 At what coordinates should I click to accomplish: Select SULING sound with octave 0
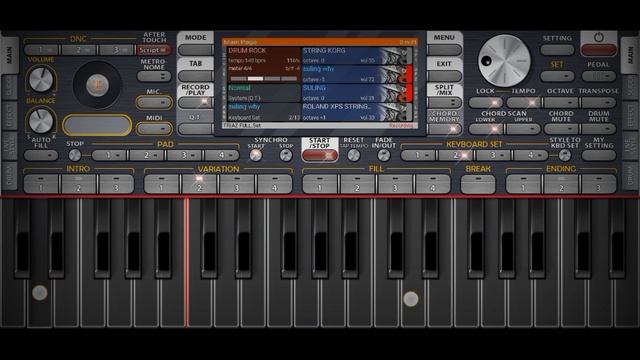pos(356,93)
